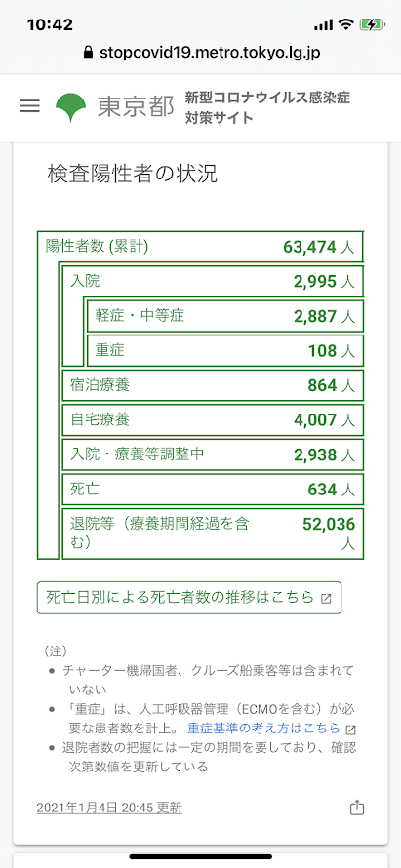Screen dimensions: 401x868
Task: Open 死亡日別による死亡者数の推移はこちら button
Action: click(x=189, y=598)
